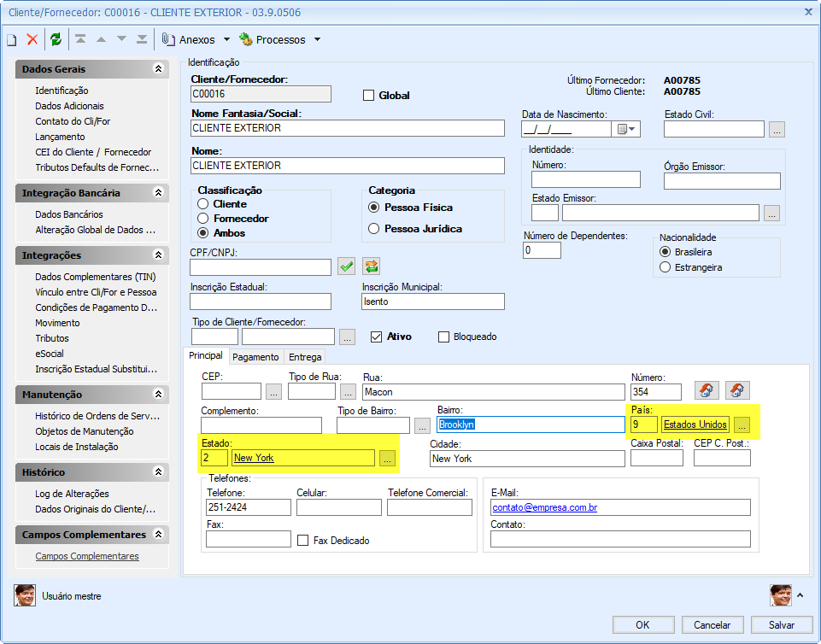Open Estado Civil lookup ellipsis button

coord(777,129)
